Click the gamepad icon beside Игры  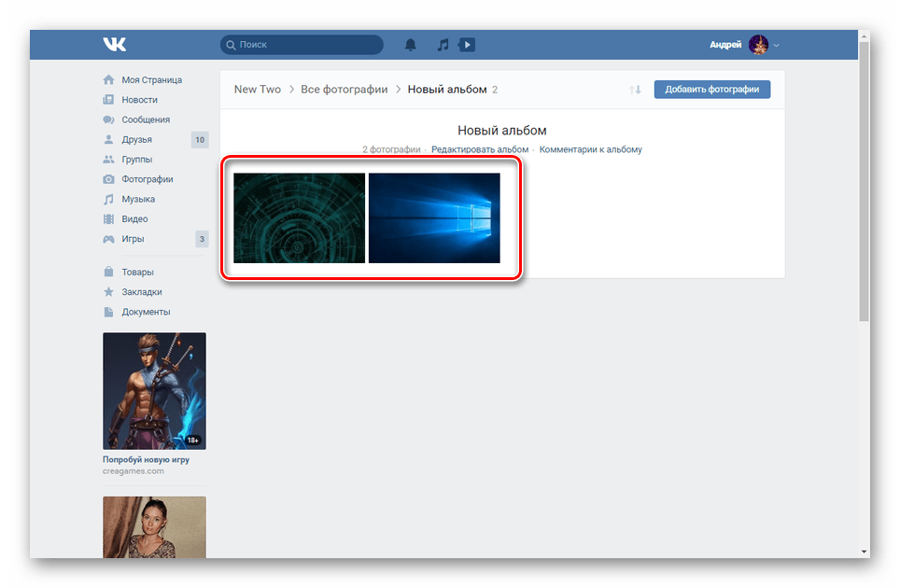point(108,239)
